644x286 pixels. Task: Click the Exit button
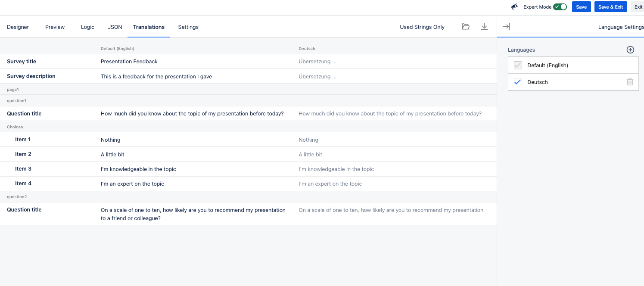(638, 7)
